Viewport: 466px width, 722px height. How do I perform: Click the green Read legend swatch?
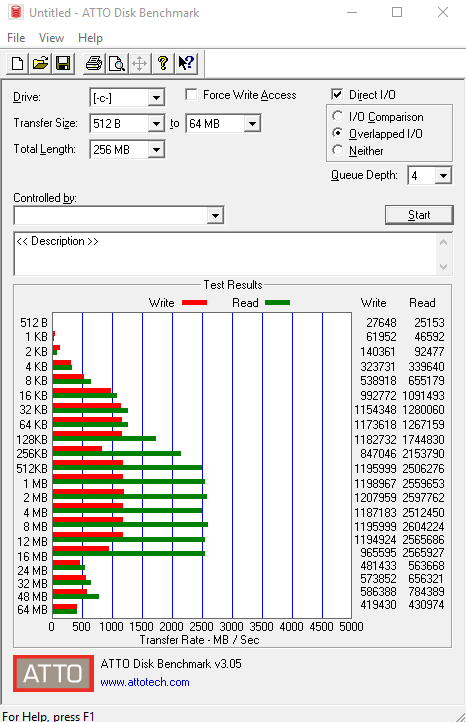(x=278, y=303)
